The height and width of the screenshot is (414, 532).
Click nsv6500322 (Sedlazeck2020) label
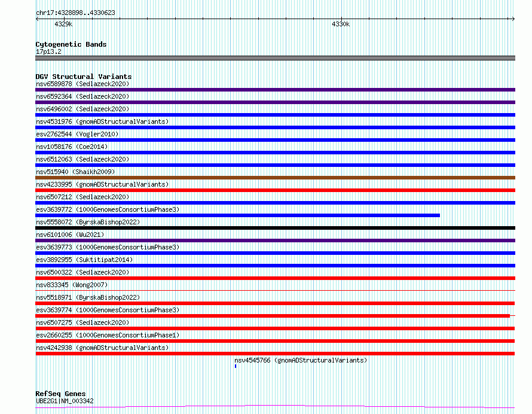pyautogui.click(x=82, y=272)
